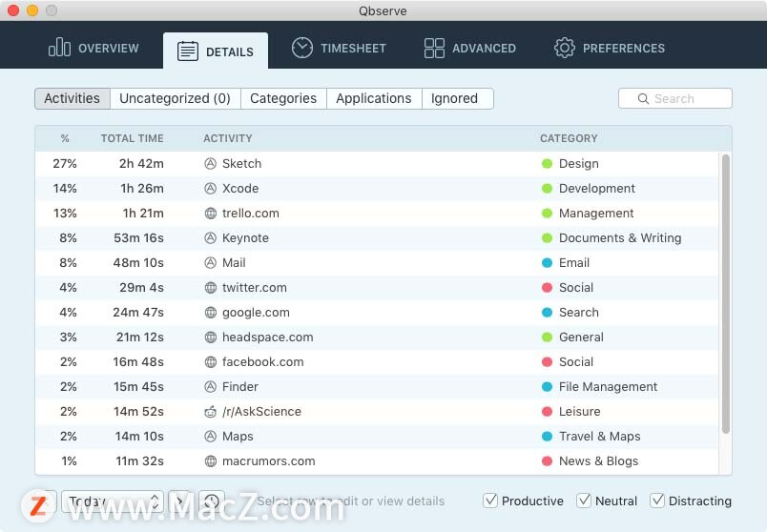Click the Finder app icon
The height and width of the screenshot is (532, 767).
coord(210,387)
